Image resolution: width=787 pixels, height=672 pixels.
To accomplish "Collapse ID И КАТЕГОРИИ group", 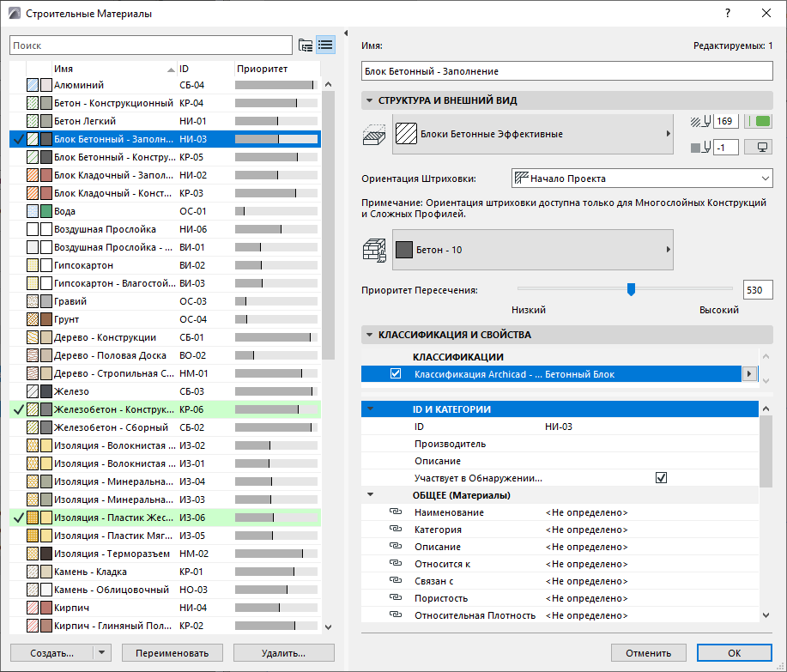I will point(370,409).
